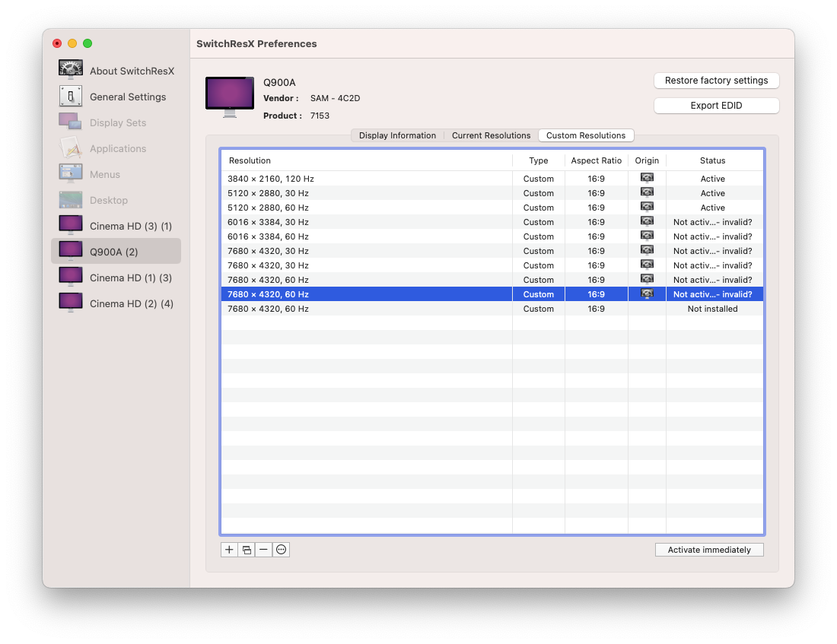This screenshot has width=837, height=644.
Task: Open the more actions ellipsis button
Action: click(x=282, y=550)
